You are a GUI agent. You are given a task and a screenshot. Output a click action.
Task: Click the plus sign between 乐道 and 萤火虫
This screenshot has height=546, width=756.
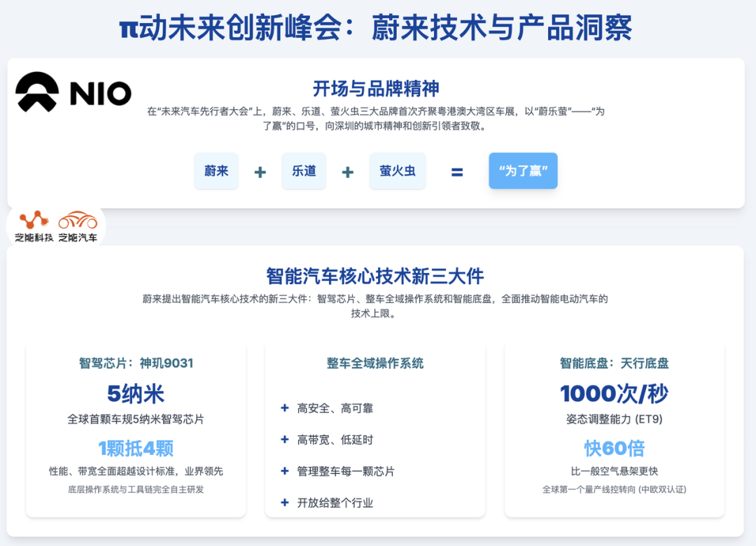348,172
